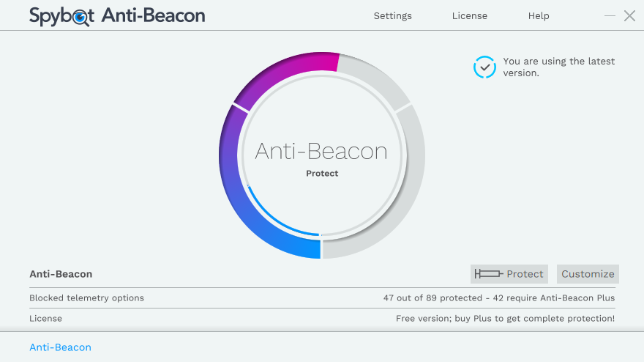Click the latest version checkmark icon

click(484, 67)
